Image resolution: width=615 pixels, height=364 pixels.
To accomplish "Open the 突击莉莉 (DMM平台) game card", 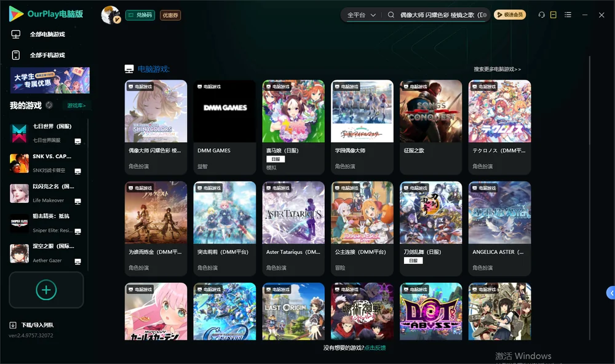I will pos(224,229).
